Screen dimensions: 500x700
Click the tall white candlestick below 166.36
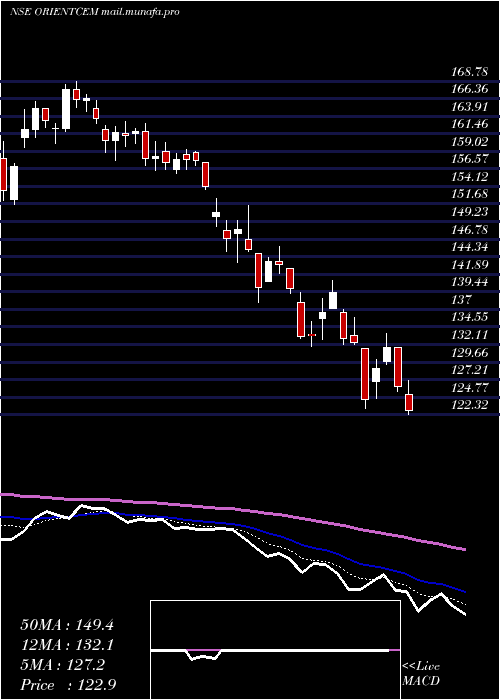66,109
